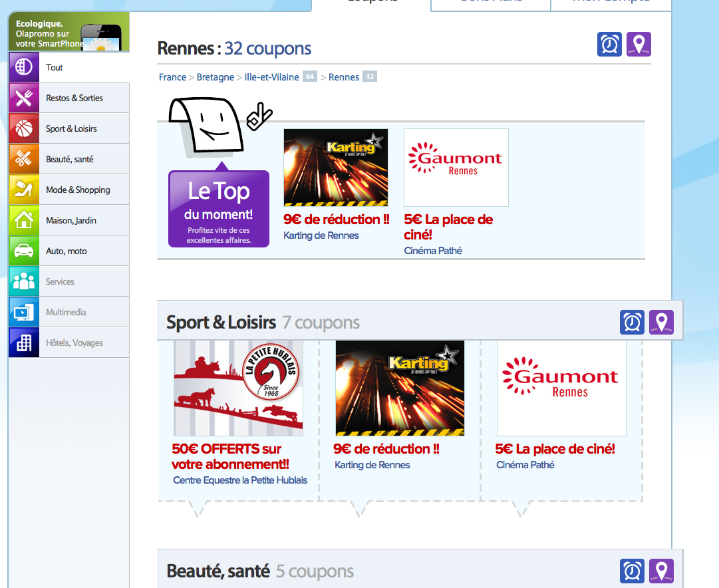Open the Maison, Jardin category

(x=69, y=220)
